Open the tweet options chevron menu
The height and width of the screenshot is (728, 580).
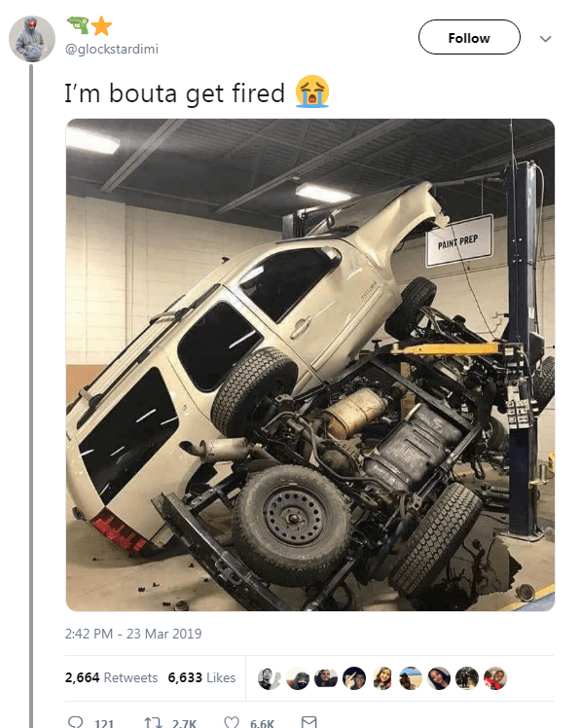coord(546,39)
